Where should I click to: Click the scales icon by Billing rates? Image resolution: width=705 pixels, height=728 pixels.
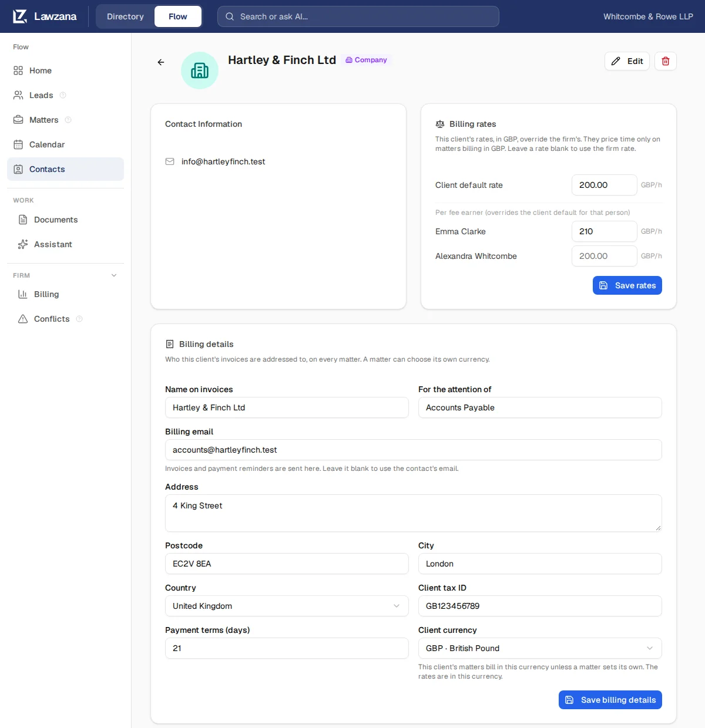(x=440, y=124)
